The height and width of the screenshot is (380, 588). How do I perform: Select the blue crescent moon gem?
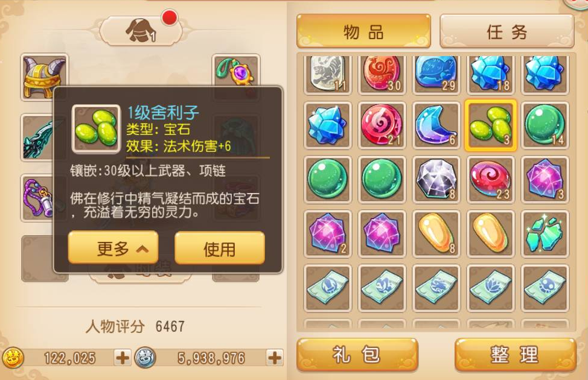click(436, 125)
